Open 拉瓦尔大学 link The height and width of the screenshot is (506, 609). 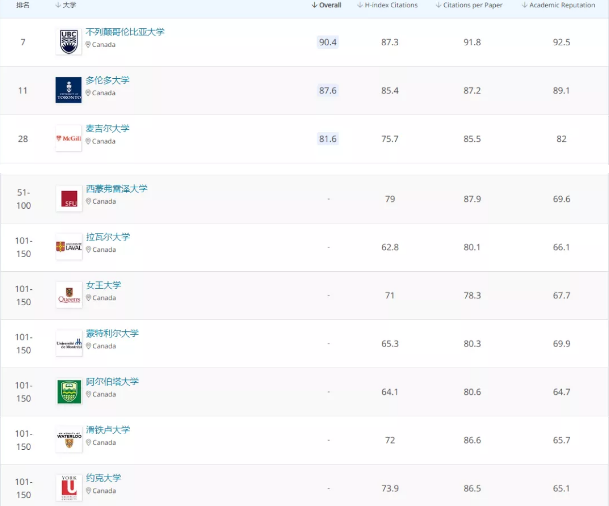(x=108, y=237)
